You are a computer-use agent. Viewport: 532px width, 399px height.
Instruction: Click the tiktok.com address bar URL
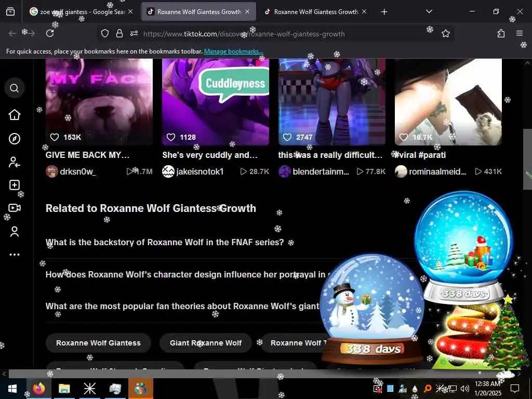[x=244, y=34]
